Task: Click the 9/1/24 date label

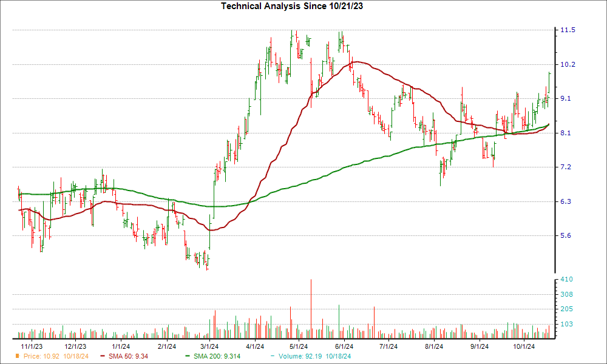Action: point(480,346)
